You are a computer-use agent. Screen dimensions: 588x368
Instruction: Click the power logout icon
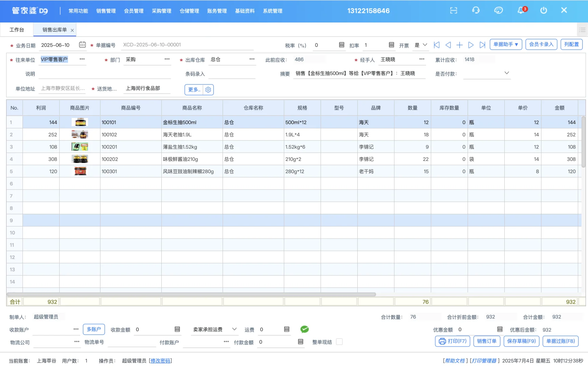pyautogui.click(x=544, y=11)
